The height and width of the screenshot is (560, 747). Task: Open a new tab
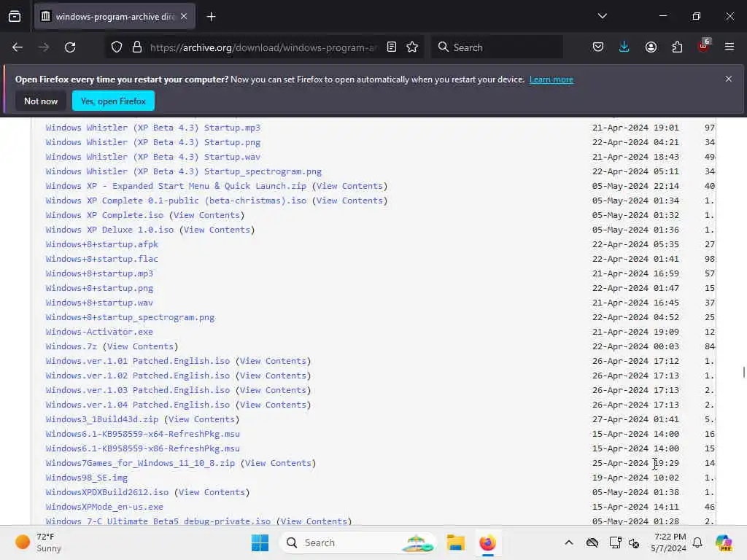211,17
